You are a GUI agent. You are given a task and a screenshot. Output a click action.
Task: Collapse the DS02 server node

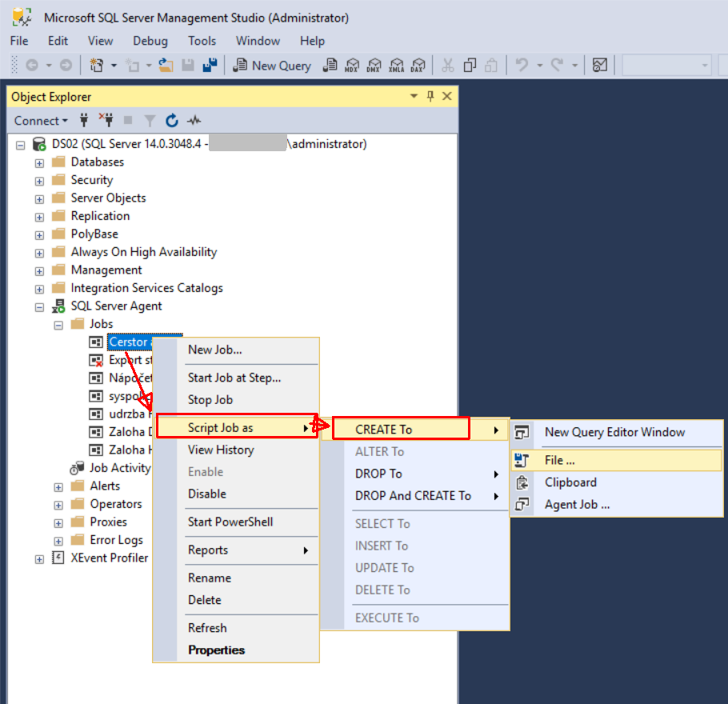(21, 146)
